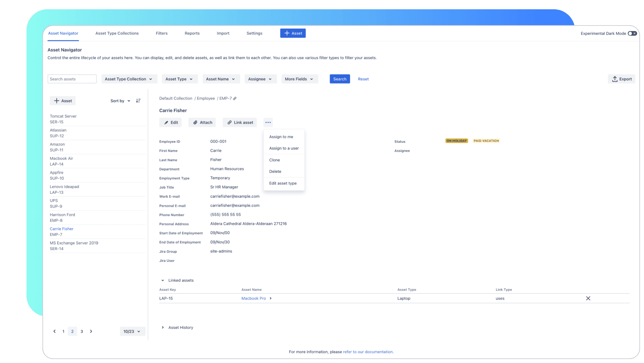644x363 pixels.
Task: Click the plus Asset button in sidebar
Action: (x=63, y=100)
